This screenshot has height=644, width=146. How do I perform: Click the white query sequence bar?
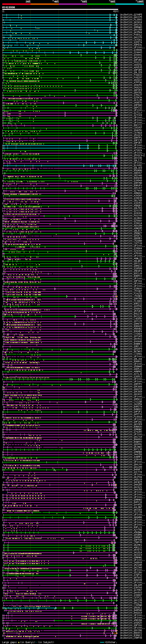click(60, 10)
